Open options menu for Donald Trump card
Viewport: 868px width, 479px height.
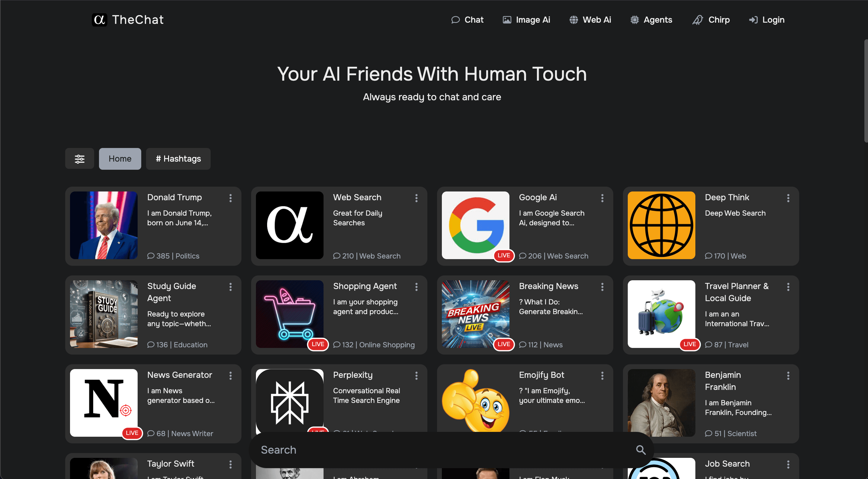click(x=231, y=198)
